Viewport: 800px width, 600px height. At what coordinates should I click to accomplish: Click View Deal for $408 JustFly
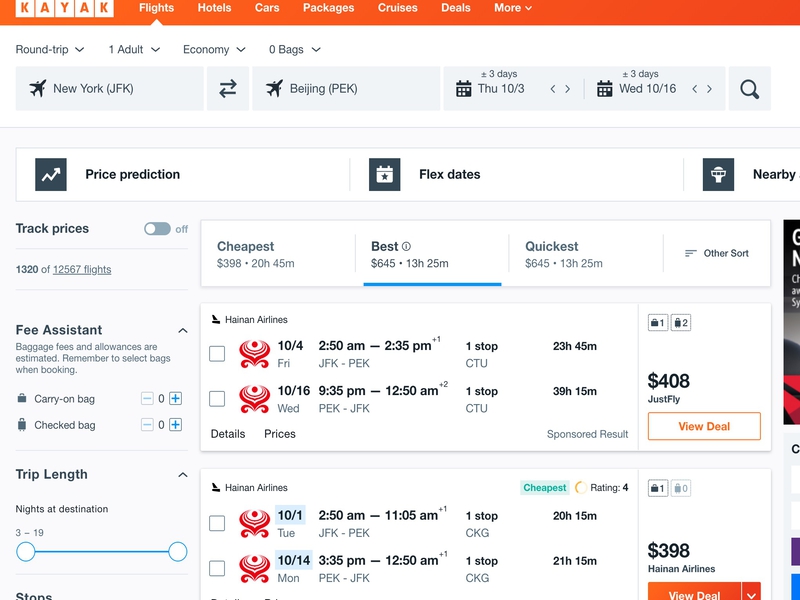(x=704, y=426)
